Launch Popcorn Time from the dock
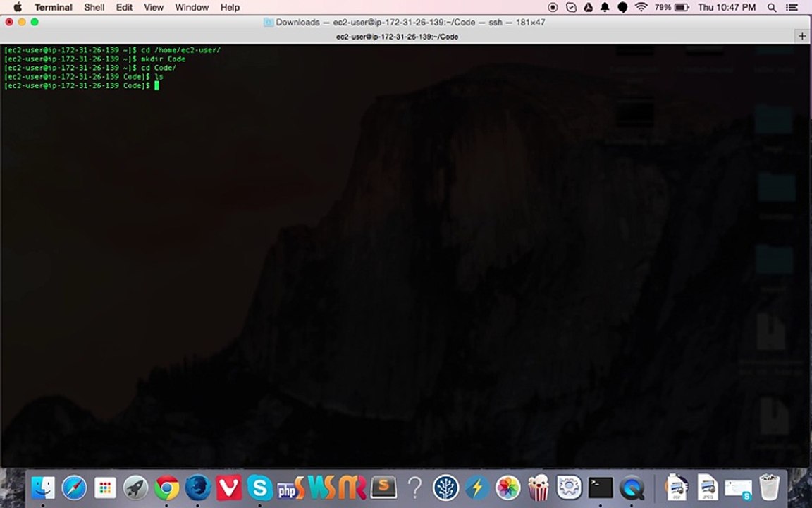Screen dimensions: 812x508 click(539, 488)
